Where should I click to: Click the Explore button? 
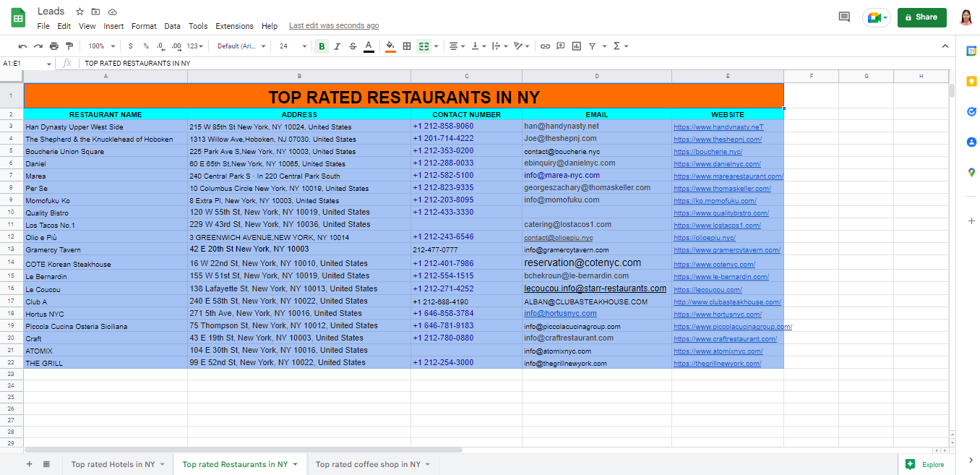point(925,464)
